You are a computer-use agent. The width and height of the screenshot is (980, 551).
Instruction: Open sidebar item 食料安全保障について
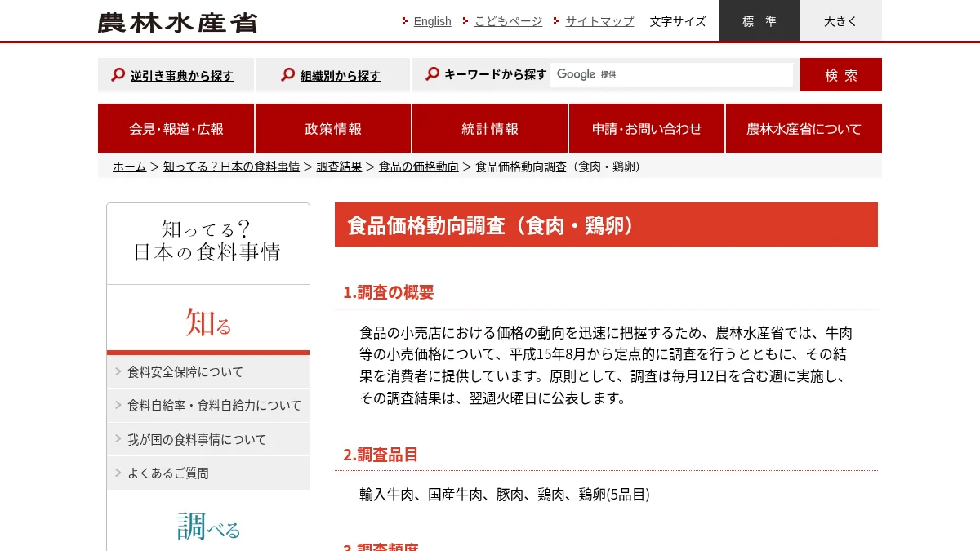pos(208,371)
